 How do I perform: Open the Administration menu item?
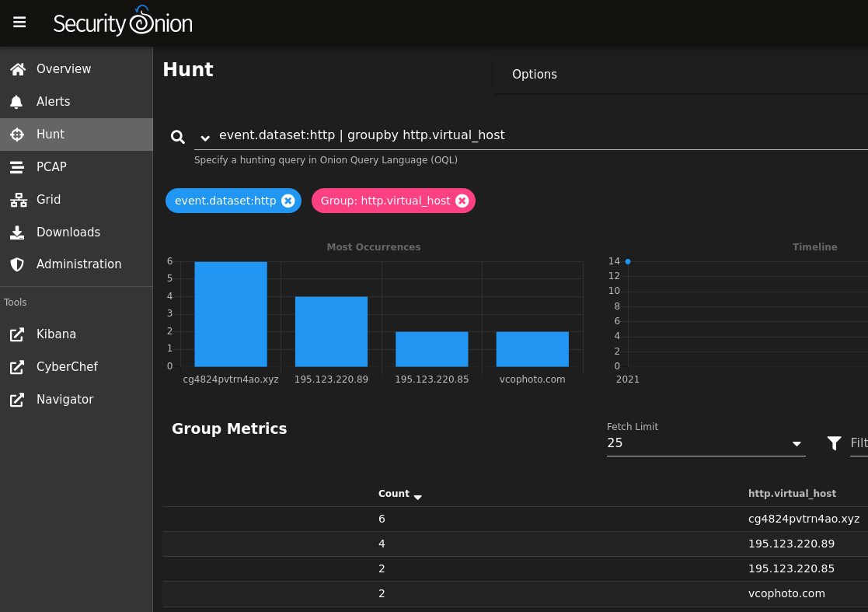pyautogui.click(x=76, y=264)
